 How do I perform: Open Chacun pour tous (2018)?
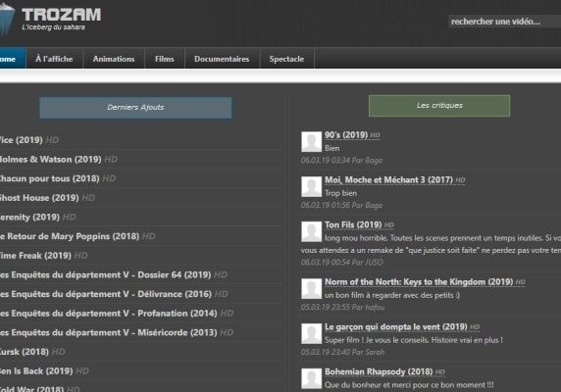click(49, 178)
